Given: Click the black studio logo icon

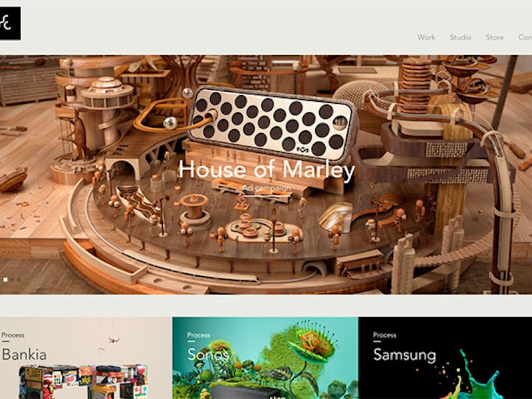Looking at the screenshot, I should point(10,23).
